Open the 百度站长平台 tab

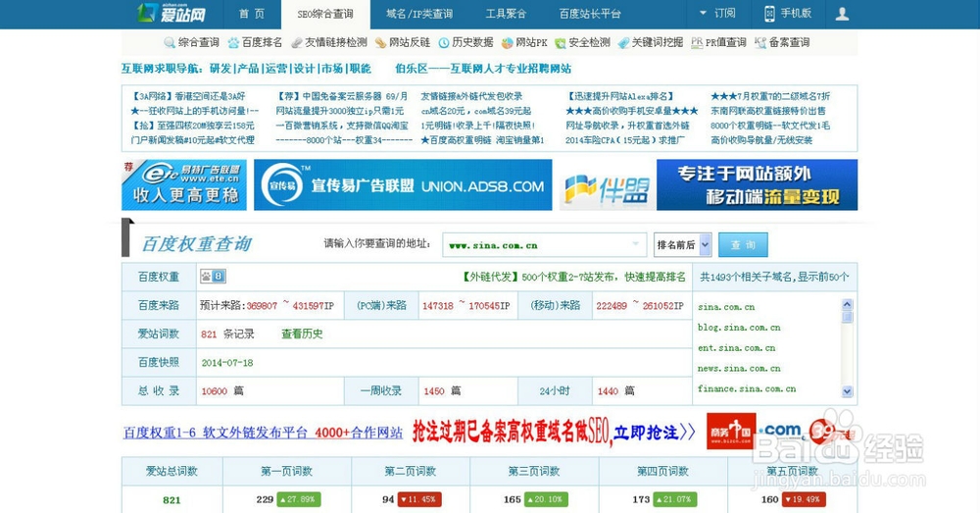tap(589, 14)
